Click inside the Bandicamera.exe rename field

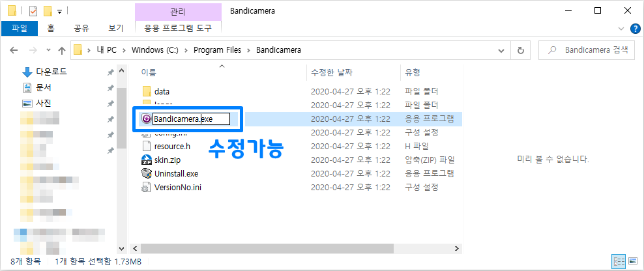pyautogui.click(x=191, y=119)
